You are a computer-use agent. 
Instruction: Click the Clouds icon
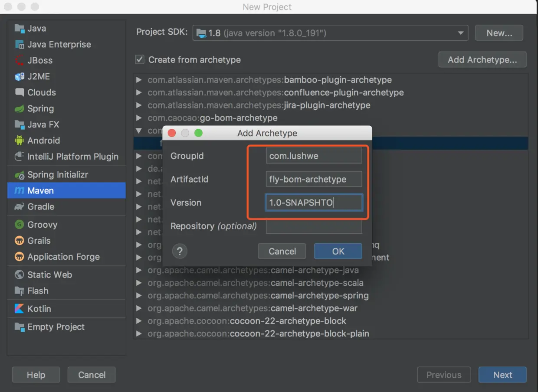coord(20,92)
